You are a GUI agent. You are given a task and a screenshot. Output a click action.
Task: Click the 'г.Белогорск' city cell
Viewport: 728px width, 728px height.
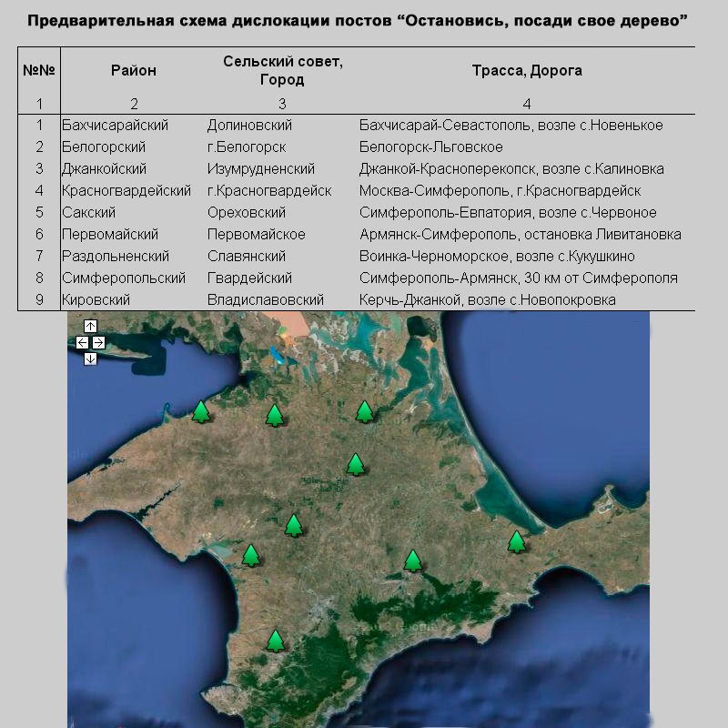click(247, 147)
